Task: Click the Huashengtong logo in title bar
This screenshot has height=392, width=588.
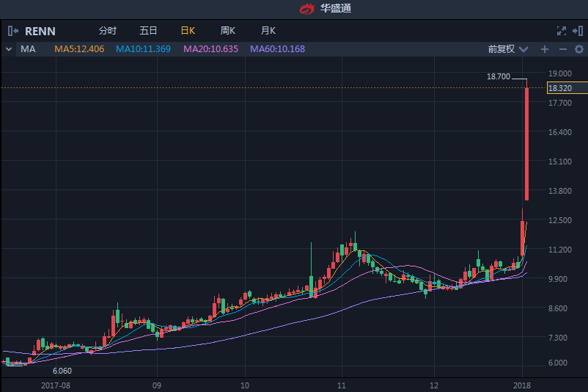Action: coord(306,9)
